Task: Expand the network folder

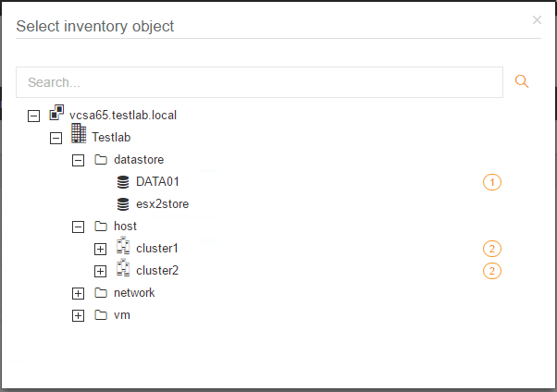Action: point(79,293)
